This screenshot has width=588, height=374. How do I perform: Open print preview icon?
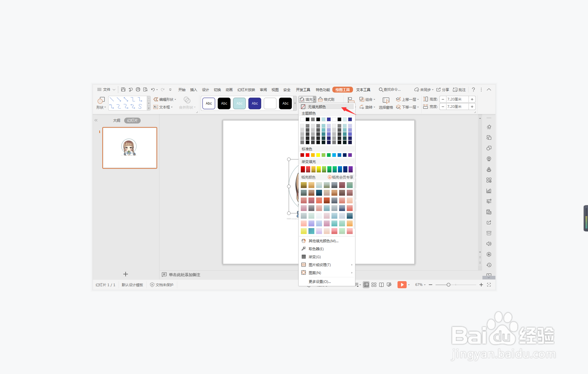[x=145, y=90]
